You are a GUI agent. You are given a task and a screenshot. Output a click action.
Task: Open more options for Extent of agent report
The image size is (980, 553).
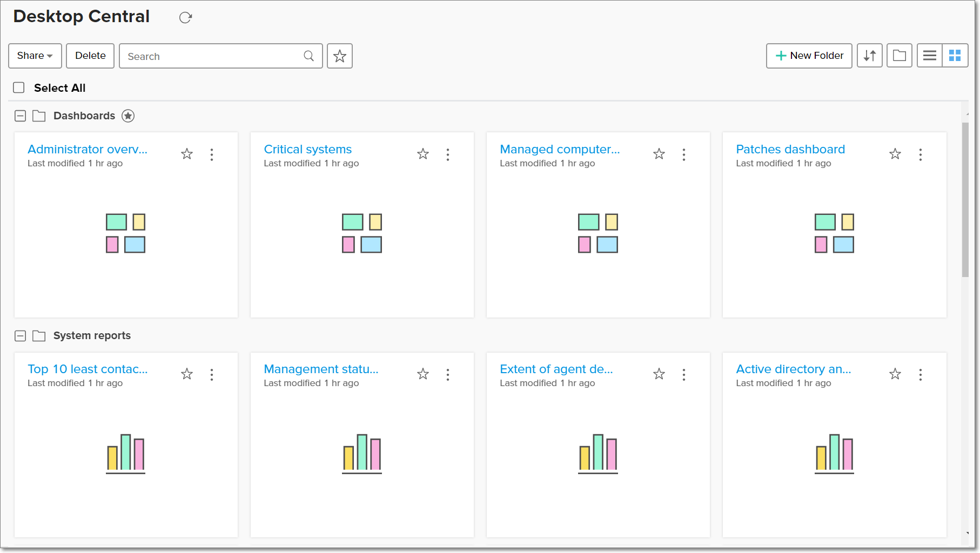[684, 375]
